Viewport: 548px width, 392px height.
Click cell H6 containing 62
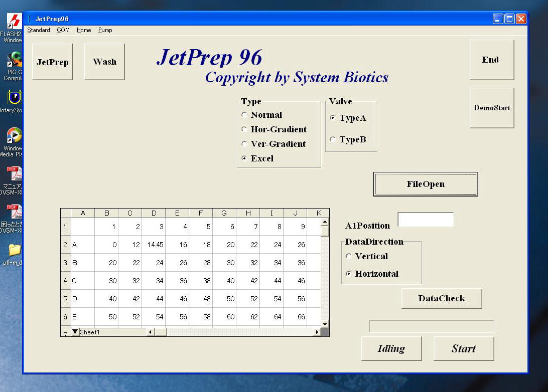(248, 317)
